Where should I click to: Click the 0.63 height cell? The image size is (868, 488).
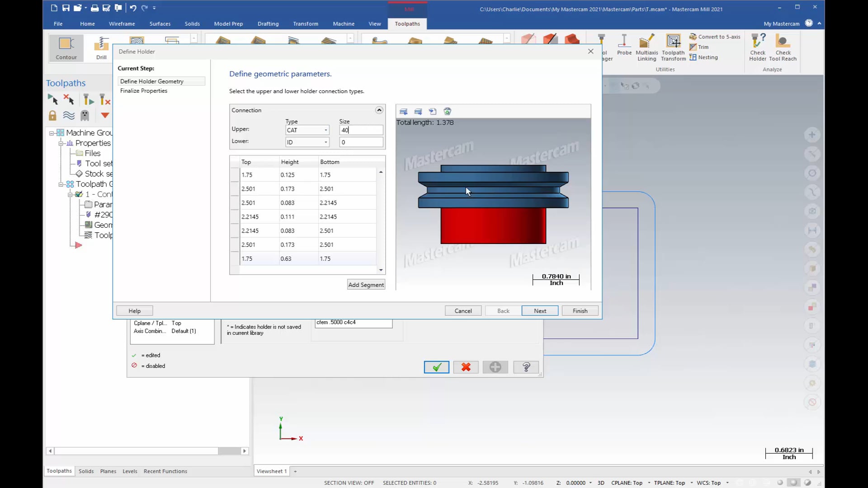coord(298,259)
